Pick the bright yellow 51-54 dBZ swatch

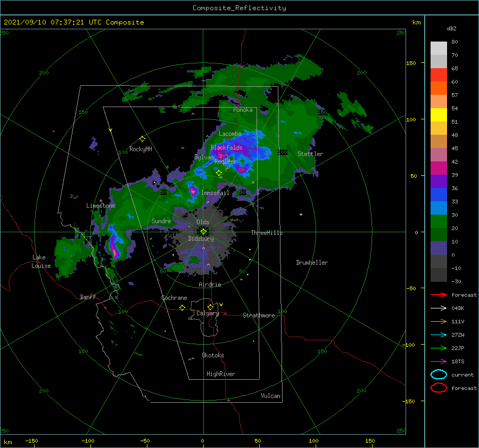click(439, 115)
